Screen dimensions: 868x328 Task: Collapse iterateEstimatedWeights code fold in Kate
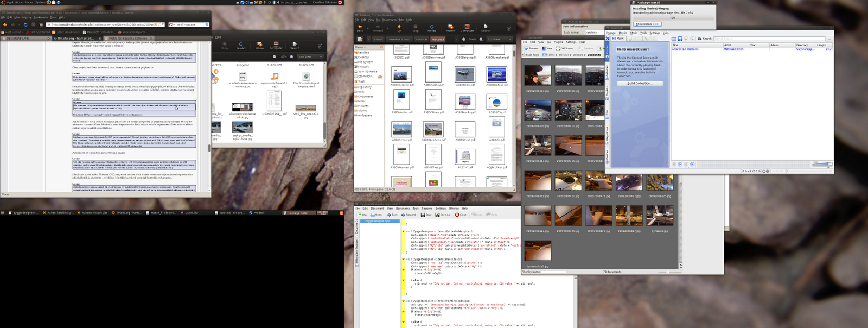[x=404, y=231]
